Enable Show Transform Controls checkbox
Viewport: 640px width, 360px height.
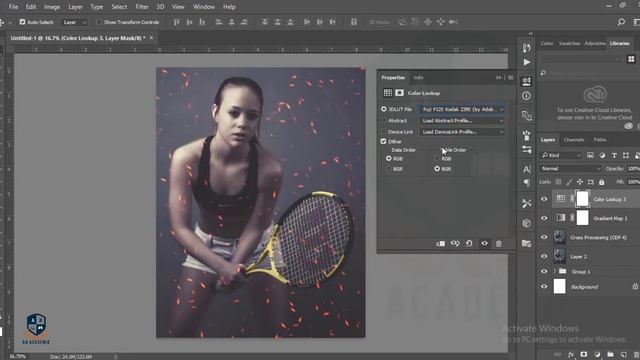click(99, 22)
